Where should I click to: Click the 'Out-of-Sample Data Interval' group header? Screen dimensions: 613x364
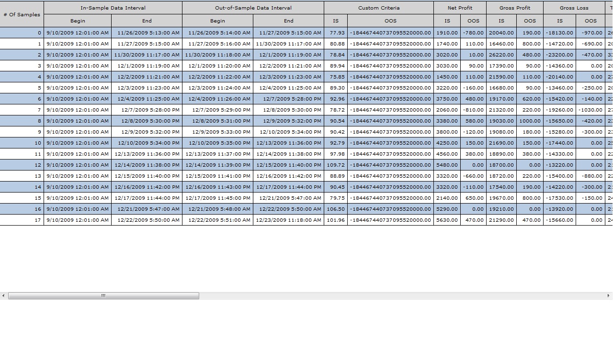tap(253, 8)
